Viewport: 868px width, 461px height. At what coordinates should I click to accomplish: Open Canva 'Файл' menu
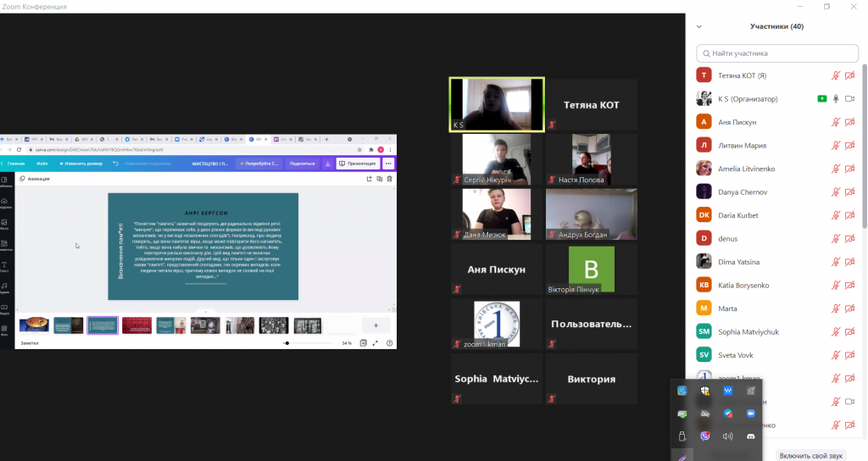pos(42,164)
